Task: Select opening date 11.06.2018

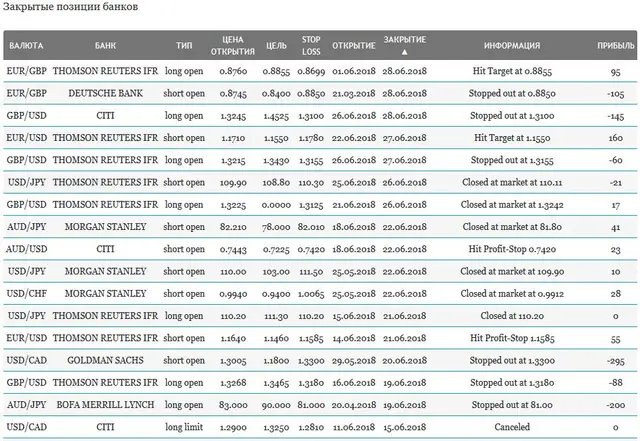Action: [353, 428]
